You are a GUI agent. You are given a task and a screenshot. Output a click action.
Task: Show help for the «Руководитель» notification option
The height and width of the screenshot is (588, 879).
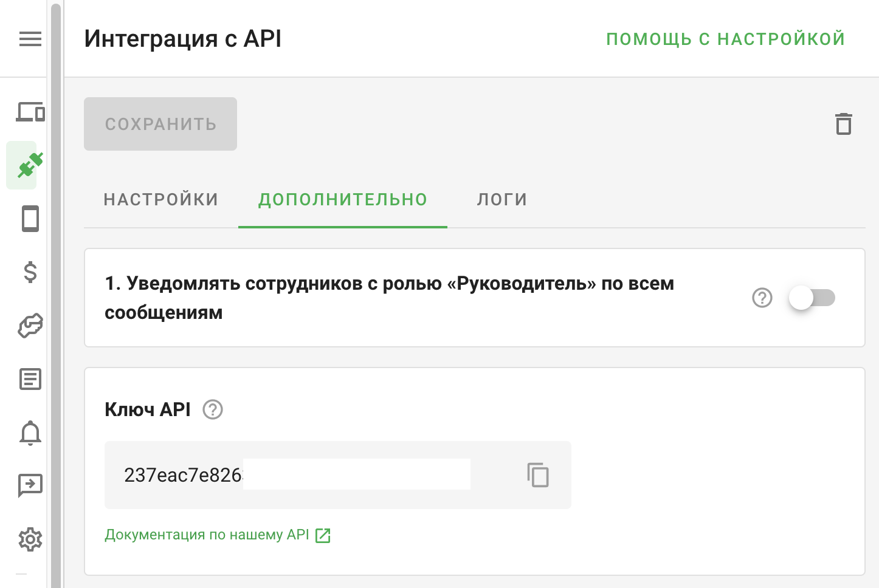coord(762,298)
